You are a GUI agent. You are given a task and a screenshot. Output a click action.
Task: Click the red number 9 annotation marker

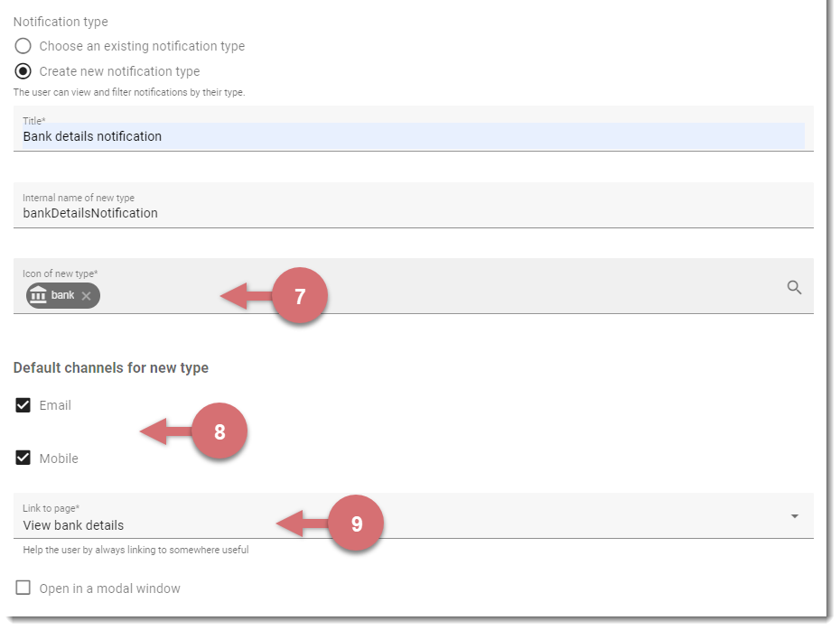[x=356, y=523]
